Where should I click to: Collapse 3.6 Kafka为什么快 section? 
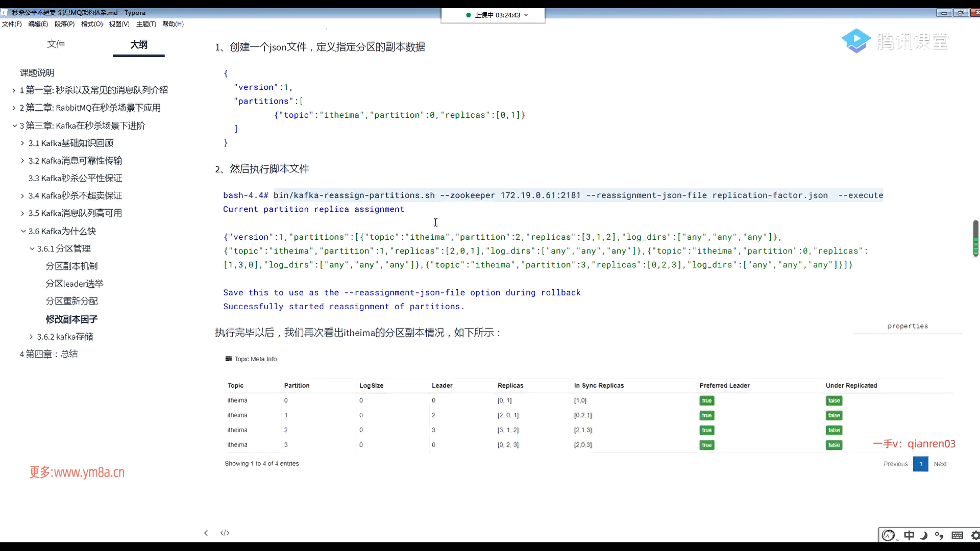click(x=23, y=231)
